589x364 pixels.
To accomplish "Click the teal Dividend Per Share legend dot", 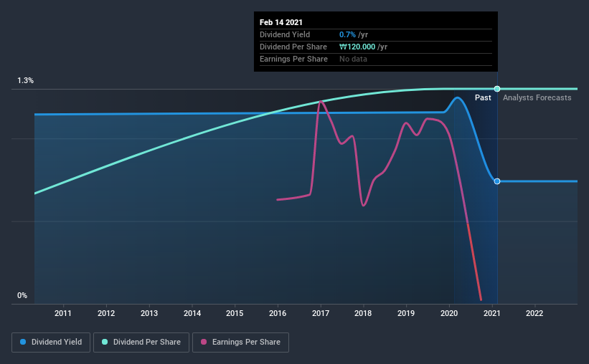I will click(105, 342).
